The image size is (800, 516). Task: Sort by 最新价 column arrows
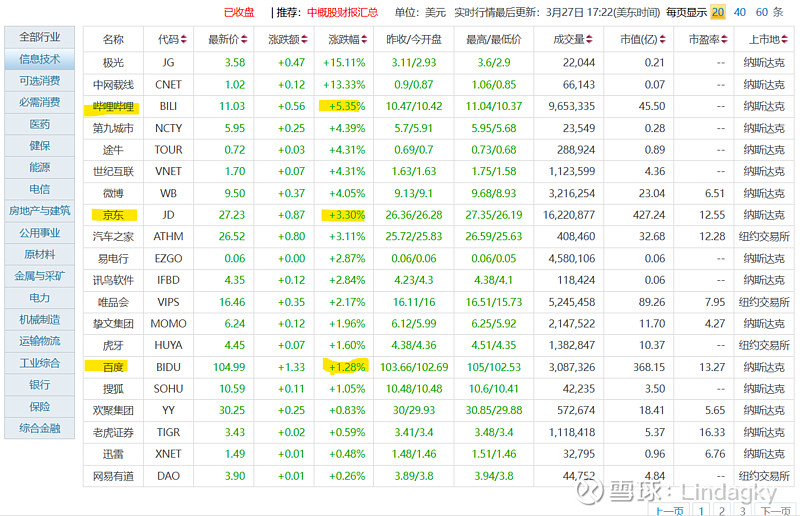(x=244, y=39)
